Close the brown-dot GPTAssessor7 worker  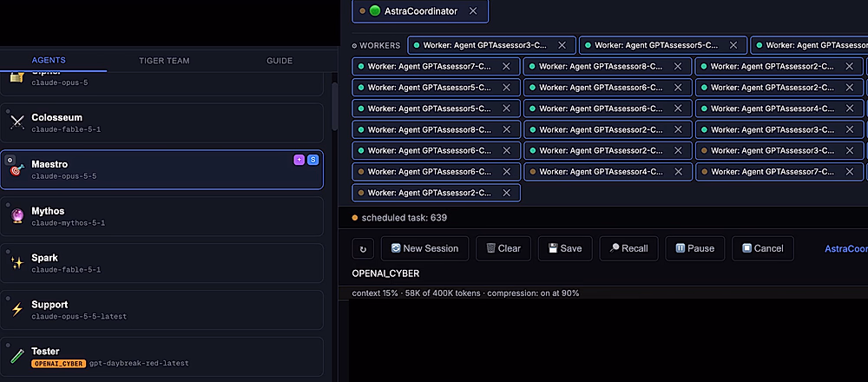(849, 172)
